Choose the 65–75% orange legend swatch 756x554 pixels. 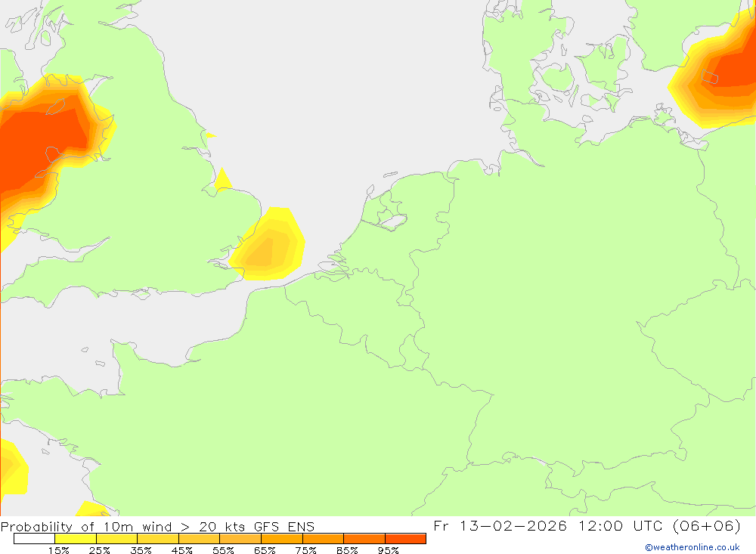pyautogui.click(x=282, y=539)
